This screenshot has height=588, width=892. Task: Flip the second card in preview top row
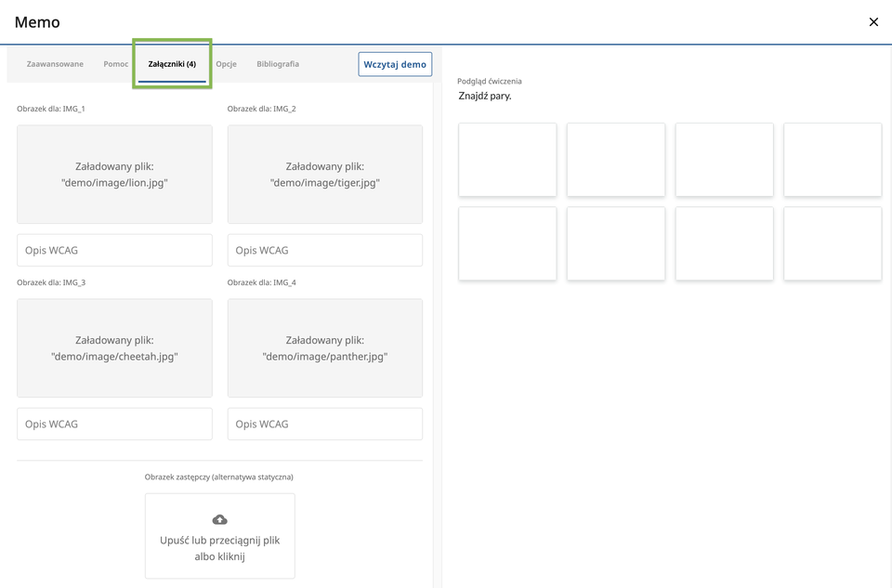[x=616, y=160]
